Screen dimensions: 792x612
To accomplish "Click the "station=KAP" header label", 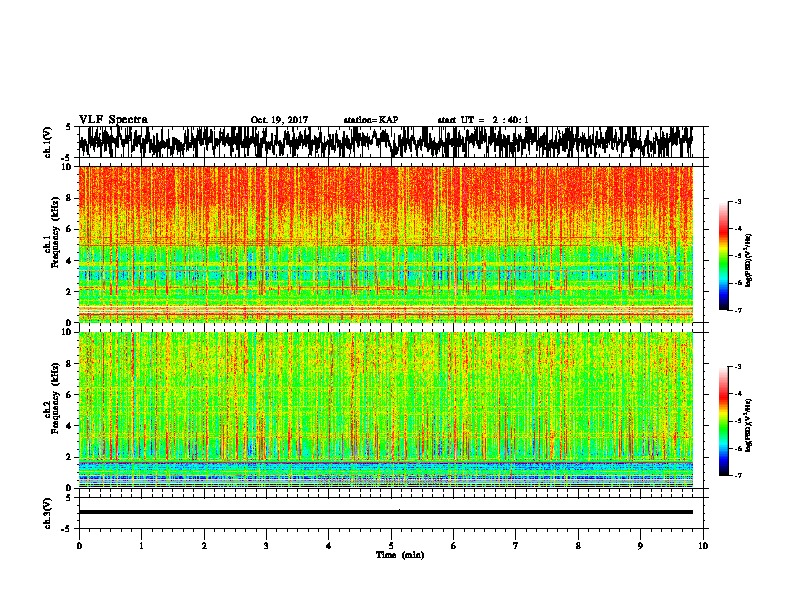I will (371, 120).
